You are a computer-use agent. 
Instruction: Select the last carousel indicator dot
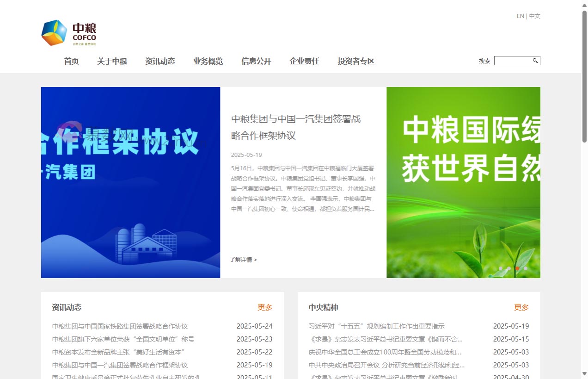click(x=525, y=268)
